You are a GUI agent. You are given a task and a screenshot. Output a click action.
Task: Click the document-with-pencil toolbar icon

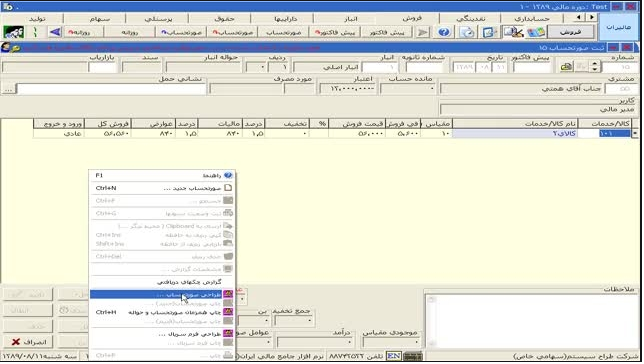(x=489, y=32)
